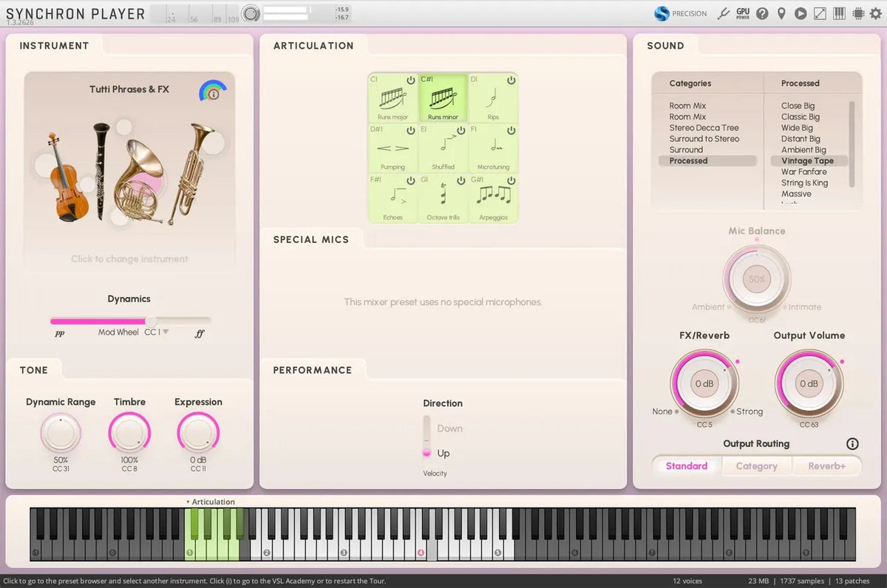Open the settings gear icon
Screen dimensions: 887x588
877,13
